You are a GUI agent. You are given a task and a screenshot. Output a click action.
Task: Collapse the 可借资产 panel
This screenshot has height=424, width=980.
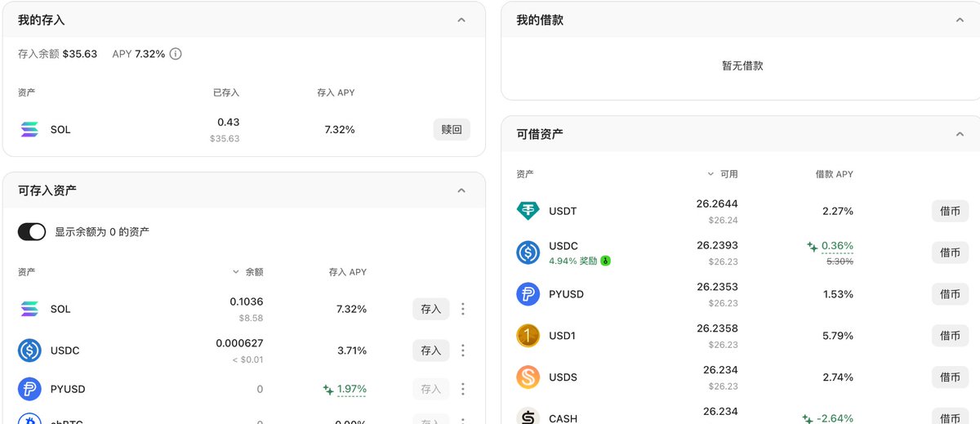point(960,134)
